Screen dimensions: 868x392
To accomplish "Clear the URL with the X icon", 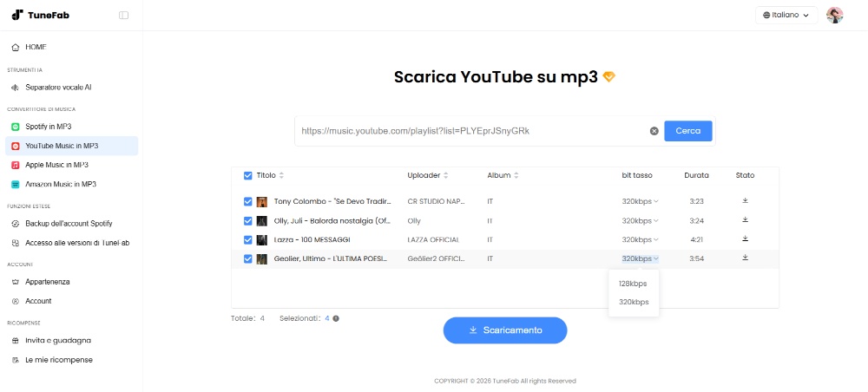I will (654, 131).
